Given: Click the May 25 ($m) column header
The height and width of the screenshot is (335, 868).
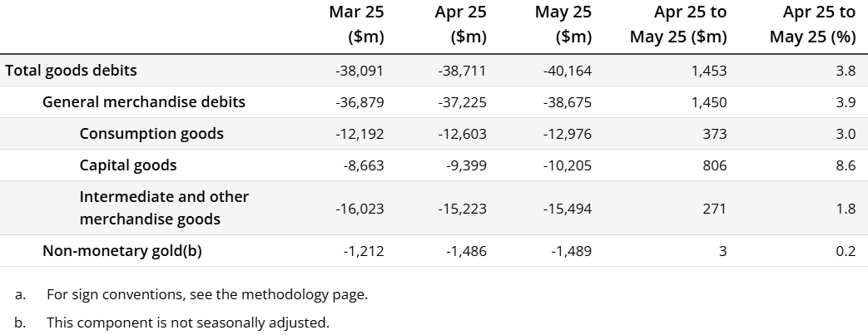Looking at the screenshot, I should pyautogui.click(x=564, y=24).
